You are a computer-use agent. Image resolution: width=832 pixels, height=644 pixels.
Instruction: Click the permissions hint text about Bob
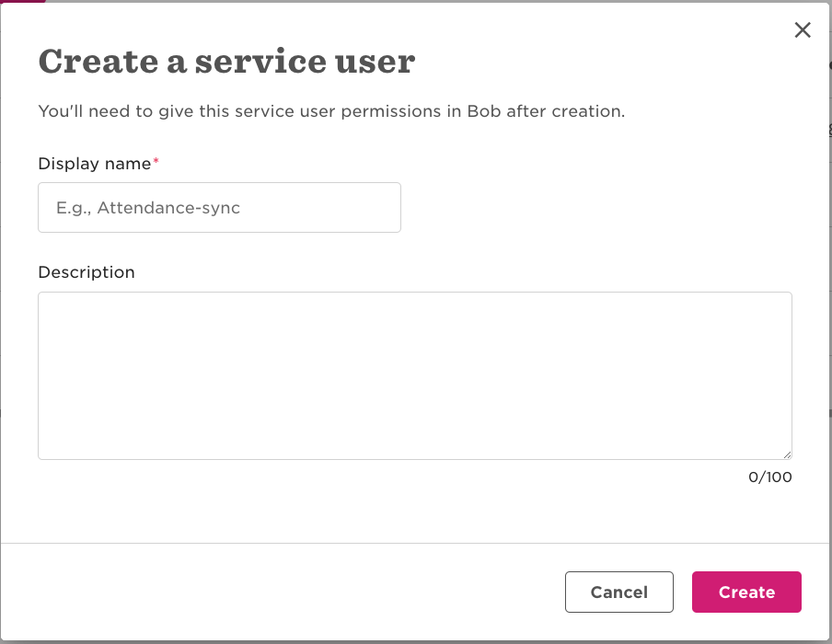tap(330, 110)
